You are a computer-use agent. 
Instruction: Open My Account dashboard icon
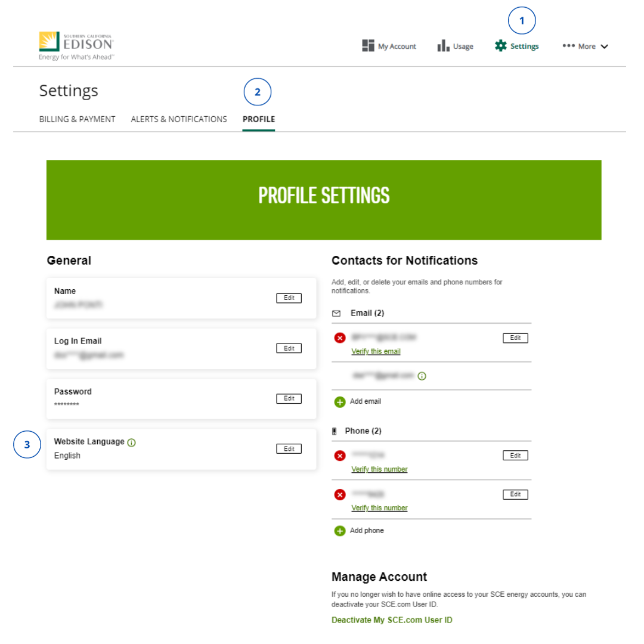tap(368, 45)
